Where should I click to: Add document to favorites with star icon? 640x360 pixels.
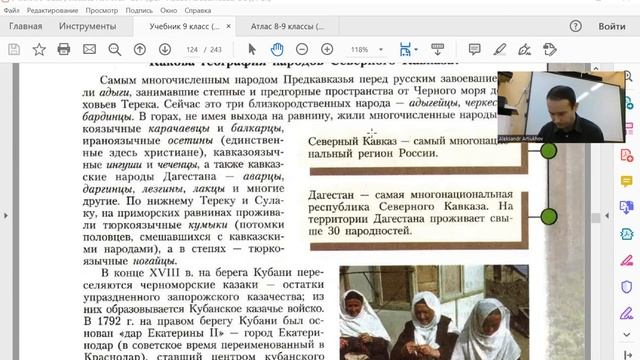pyautogui.click(x=39, y=50)
